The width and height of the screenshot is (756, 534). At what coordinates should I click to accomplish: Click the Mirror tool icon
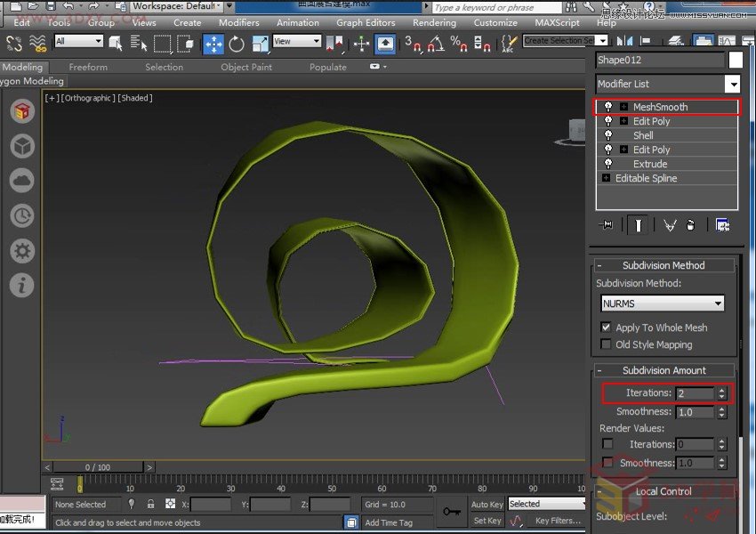(x=624, y=42)
